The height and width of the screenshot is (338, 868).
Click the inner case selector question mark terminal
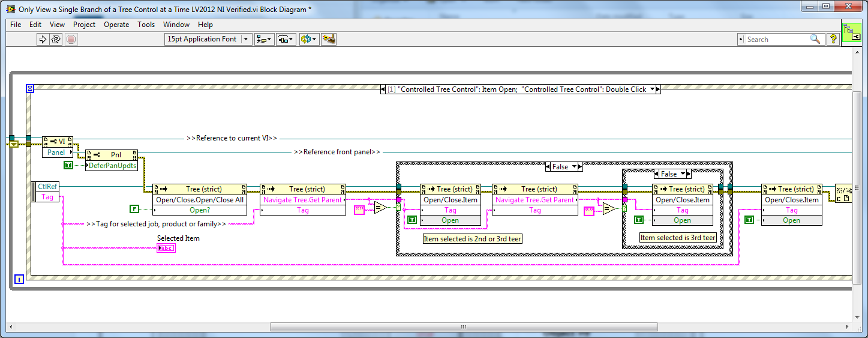(624, 208)
